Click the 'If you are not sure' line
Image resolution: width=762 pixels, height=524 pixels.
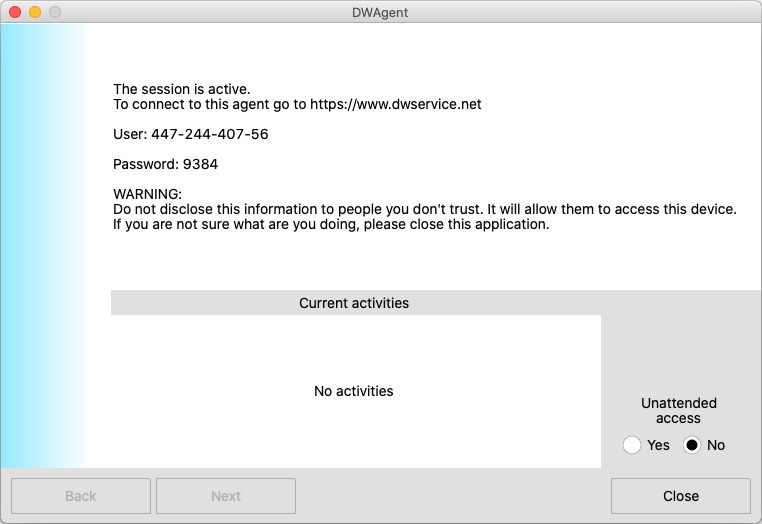(331, 224)
